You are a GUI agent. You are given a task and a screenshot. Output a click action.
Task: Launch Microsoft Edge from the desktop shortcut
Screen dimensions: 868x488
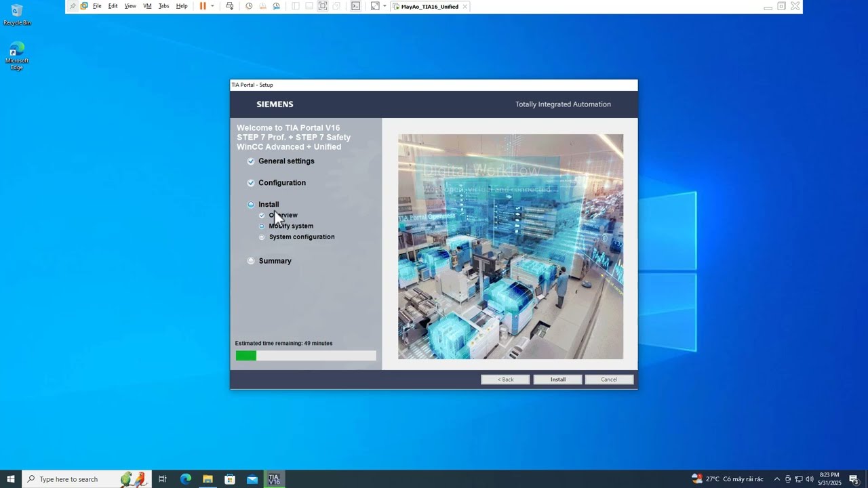[17, 56]
